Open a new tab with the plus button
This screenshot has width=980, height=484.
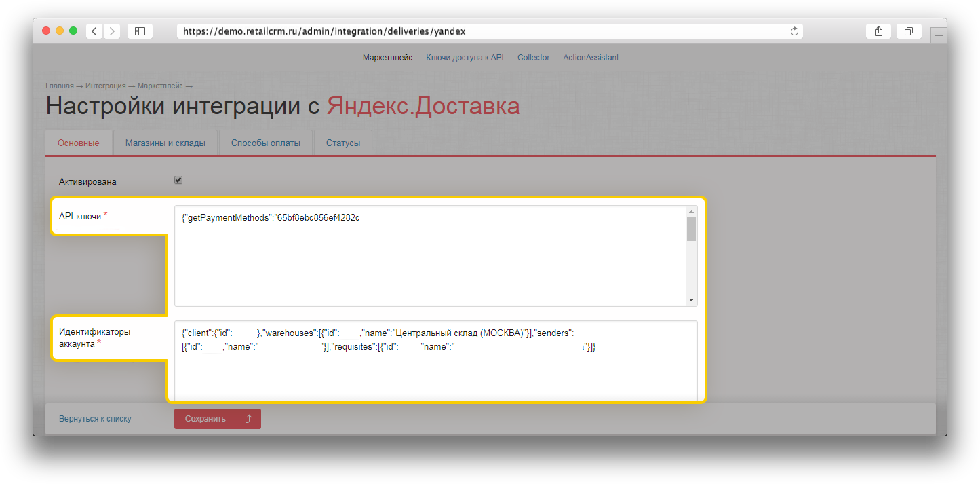click(x=939, y=36)
